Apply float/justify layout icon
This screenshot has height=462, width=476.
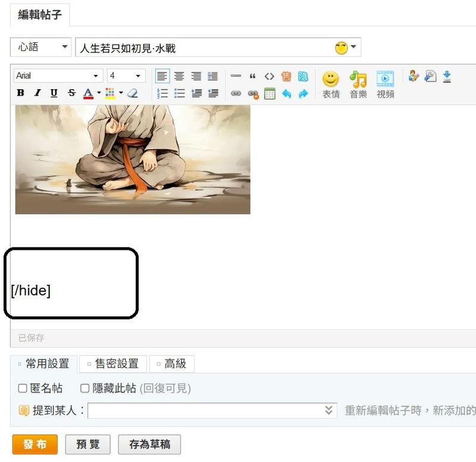click(212, 76)
